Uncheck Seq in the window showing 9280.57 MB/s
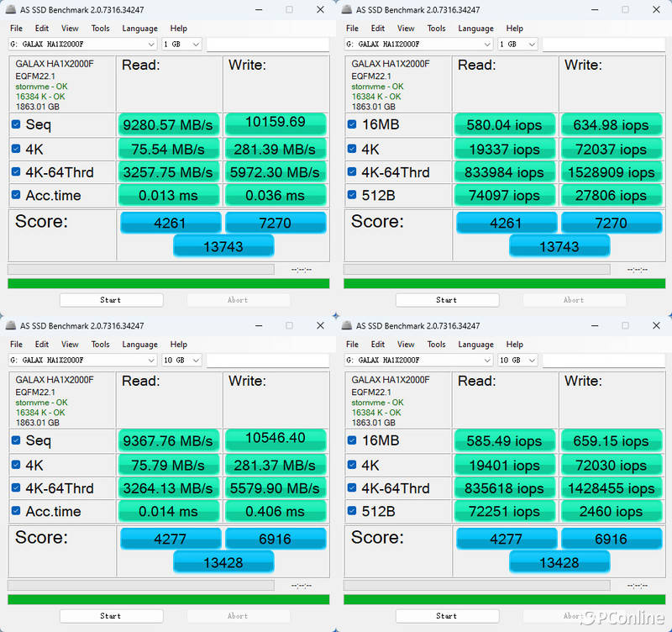This screenshot has width=672, height=632. click(x=17, y=124)
